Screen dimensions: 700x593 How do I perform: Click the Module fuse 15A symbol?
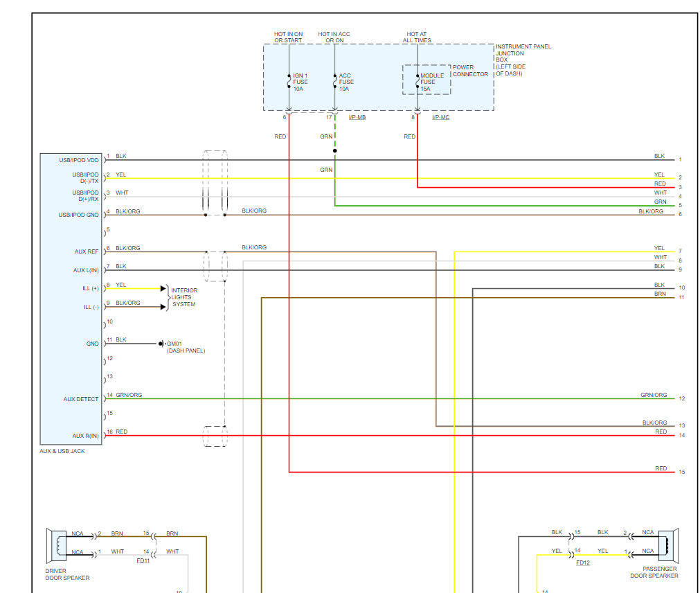[x=418, y=81]
